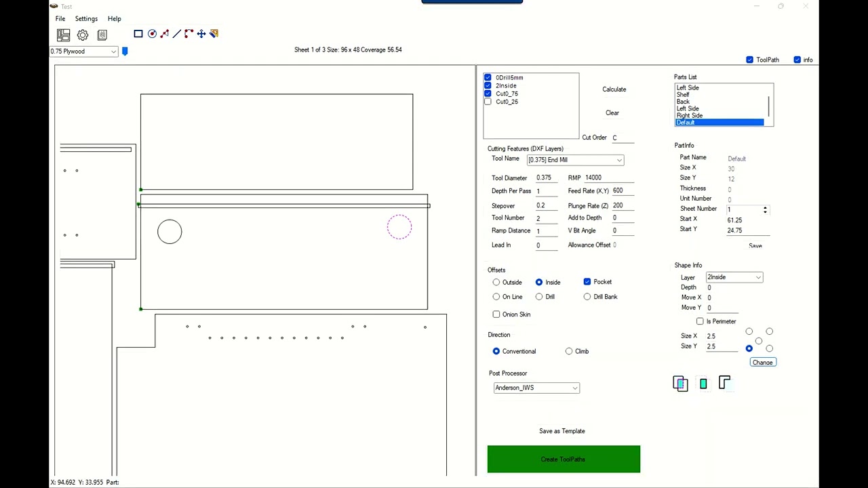Uncheck the 2Inside layer
Image resolution: width=868 pixels, height=488 pixels.
(488, 85)
